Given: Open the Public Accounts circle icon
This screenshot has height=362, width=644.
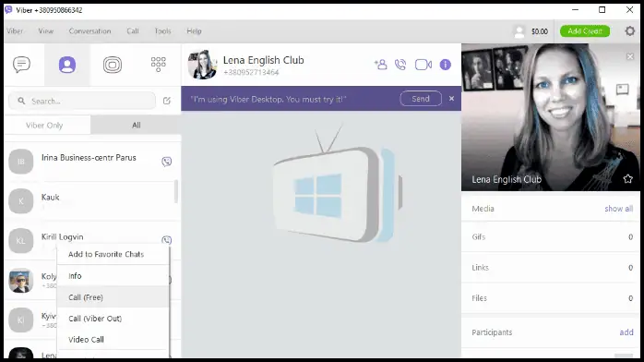Looking at the screenshot, I should 113,65.
